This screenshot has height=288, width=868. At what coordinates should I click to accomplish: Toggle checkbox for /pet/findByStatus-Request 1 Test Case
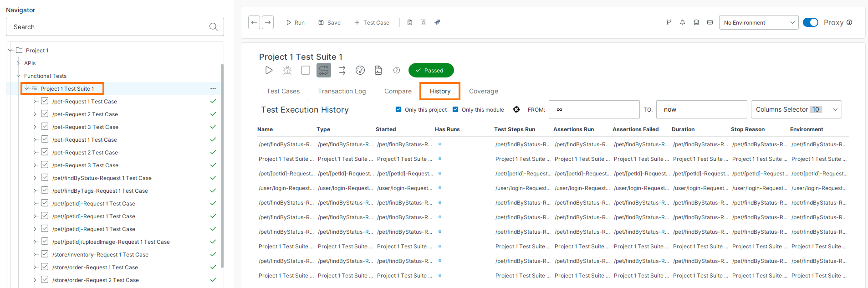[x=45, y=177]
